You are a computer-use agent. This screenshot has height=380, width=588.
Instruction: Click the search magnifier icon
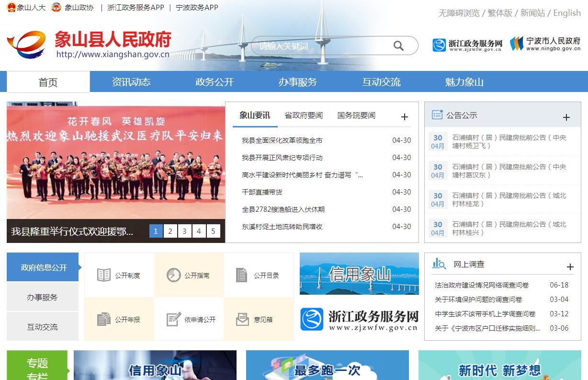pos(398,46)
